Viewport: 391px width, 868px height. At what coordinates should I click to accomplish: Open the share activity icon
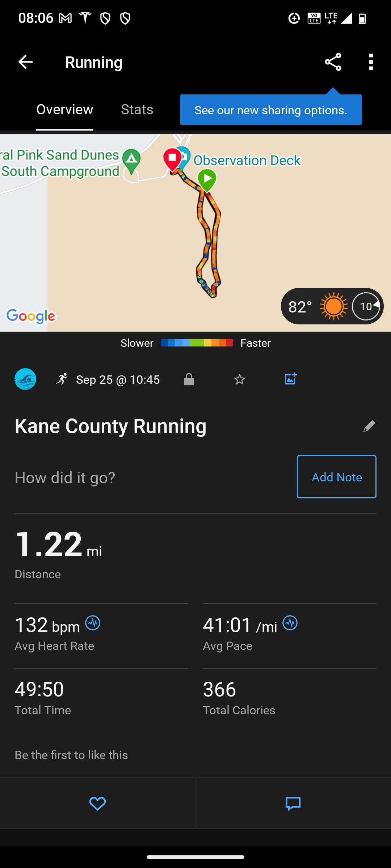coord(333,62)
